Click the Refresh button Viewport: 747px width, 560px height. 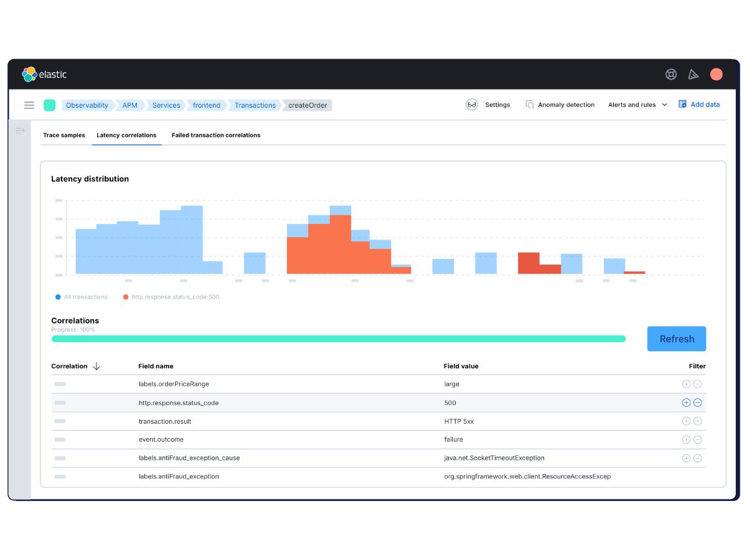[x=677, y=339]
